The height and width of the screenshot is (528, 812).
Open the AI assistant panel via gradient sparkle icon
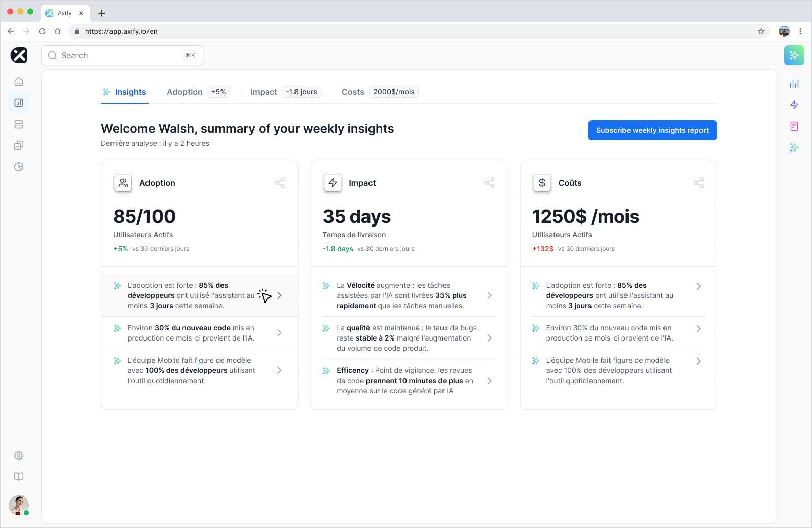click(794, 55)
